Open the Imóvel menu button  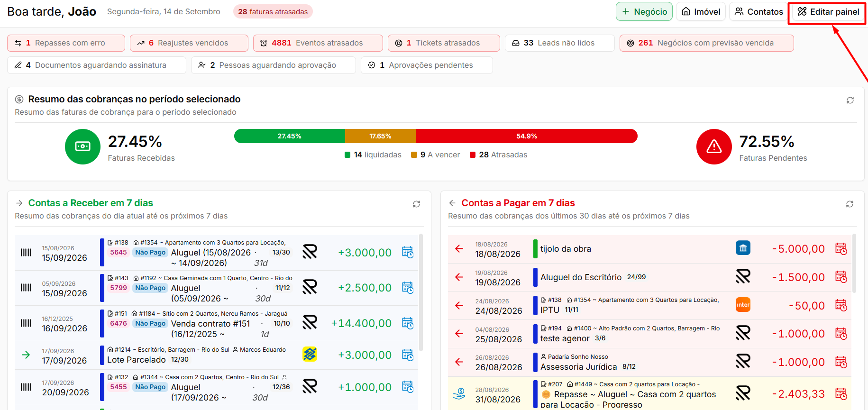coord(701,12)
